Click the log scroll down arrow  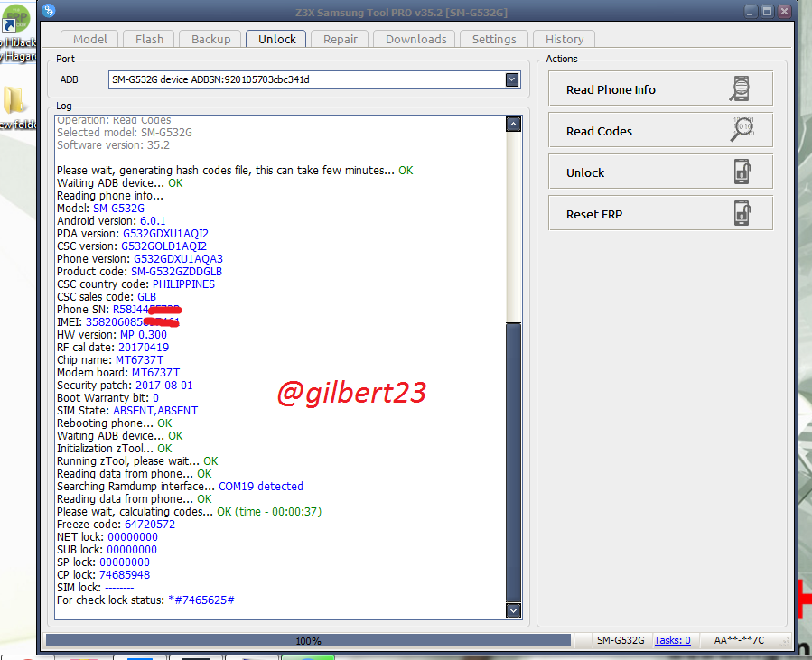(x=513, y=610)
